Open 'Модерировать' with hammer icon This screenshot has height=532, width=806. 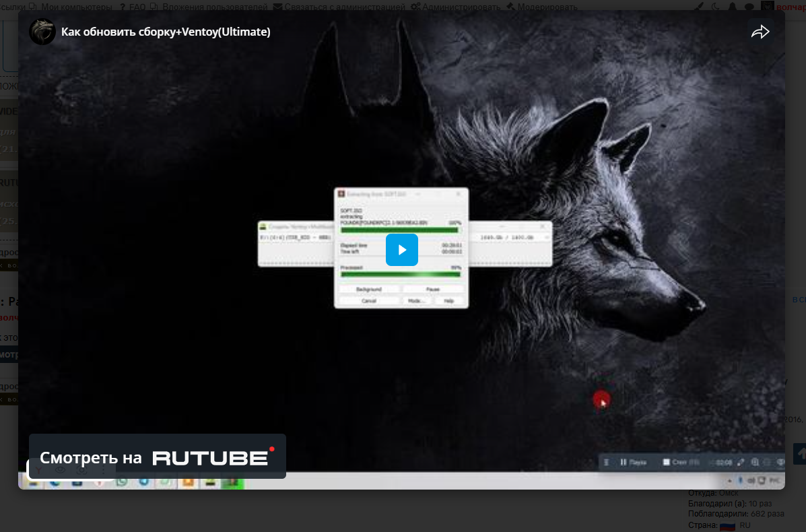pyautogui.click(x=545, y=7)
